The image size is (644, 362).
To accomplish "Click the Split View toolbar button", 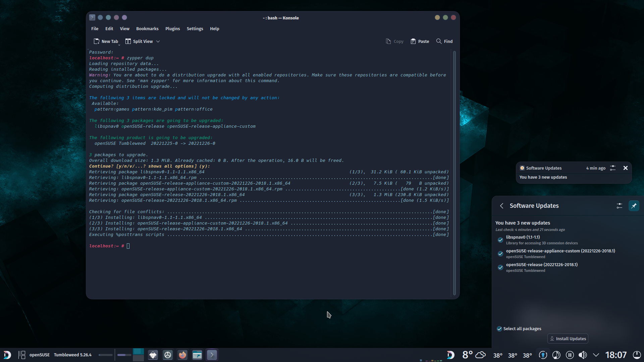I will [139, 41].
